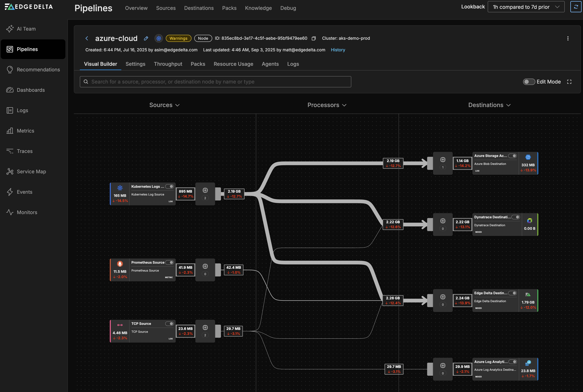The image size is (583, 392).
Task: Click the refresh icon next to Lookback
Action: [576, 7]
